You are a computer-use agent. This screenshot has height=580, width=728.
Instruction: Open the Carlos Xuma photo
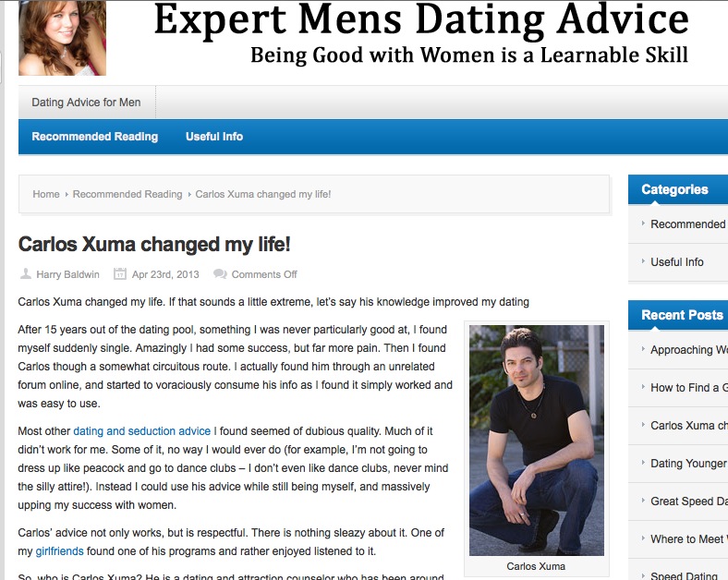point(536,440)
